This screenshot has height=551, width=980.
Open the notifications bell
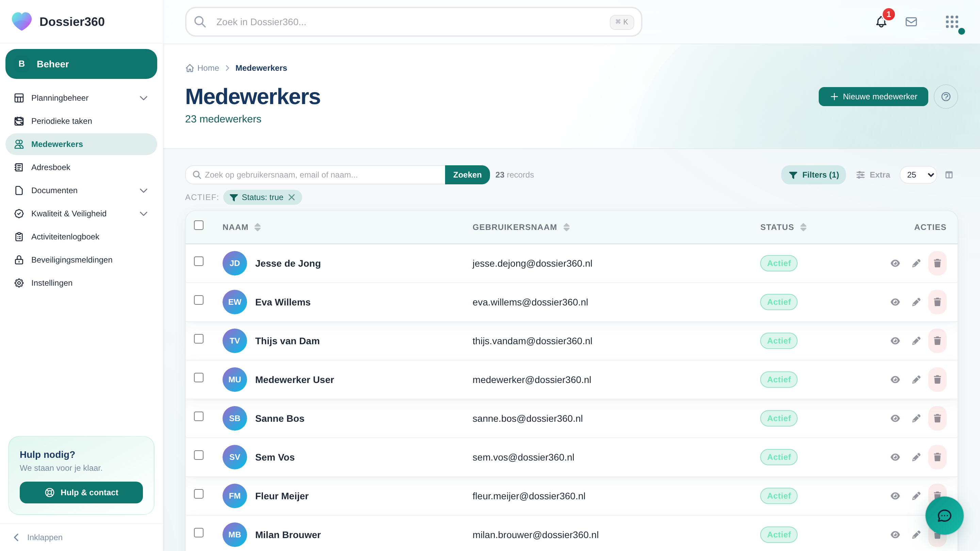[881, 22]
